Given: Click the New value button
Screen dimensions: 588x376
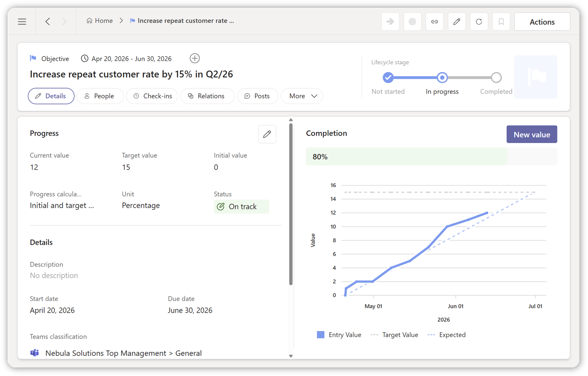Looking at the screenshot, I should coord(531,134).
